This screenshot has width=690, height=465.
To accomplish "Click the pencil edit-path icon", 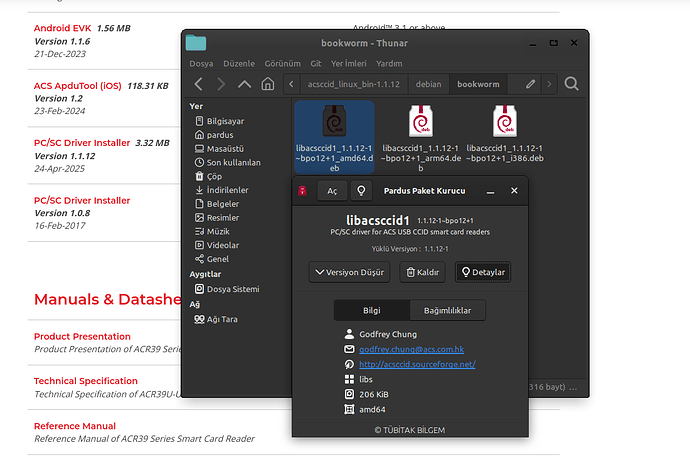I will (x=530, y=83).
